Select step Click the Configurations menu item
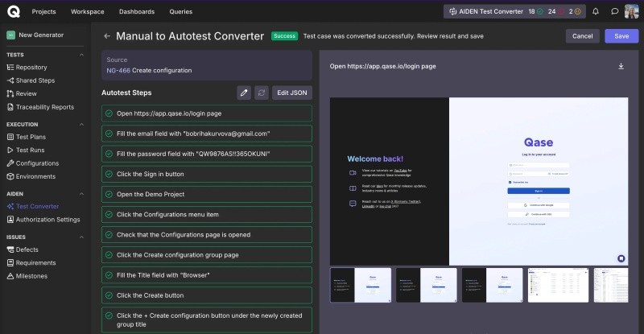 pos(207,214)
